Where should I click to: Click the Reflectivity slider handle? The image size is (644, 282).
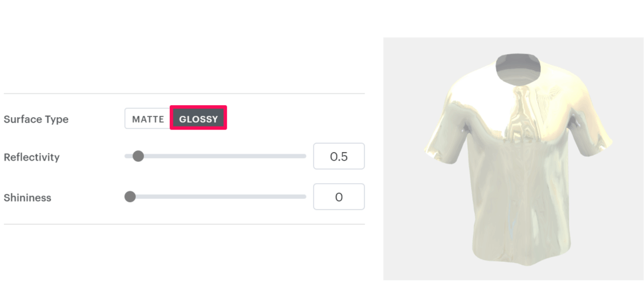click(138, 156)
